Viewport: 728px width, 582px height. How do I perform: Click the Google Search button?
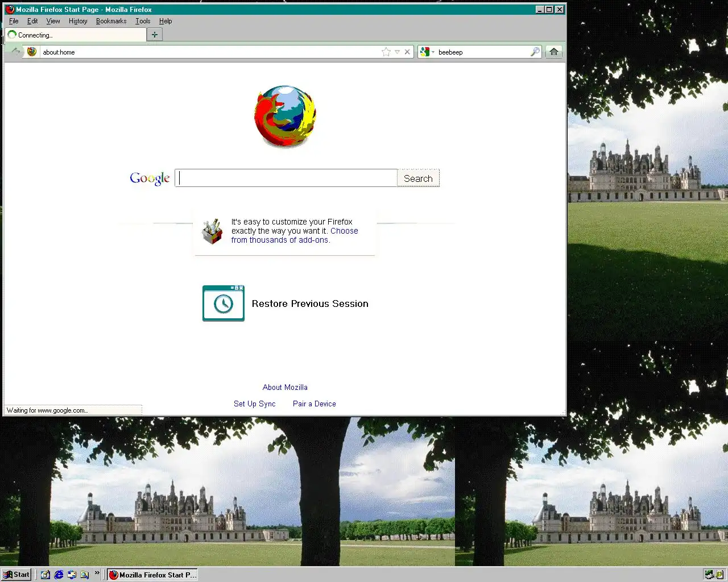click(x=418, y=178)
